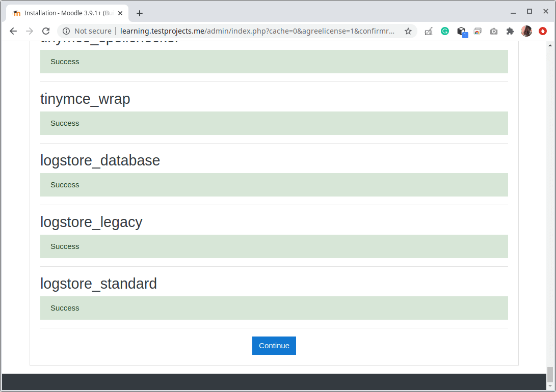Reload the Moodle installation page
The height and width of the screenshot is (392, 556).
(x=46, y=31)
